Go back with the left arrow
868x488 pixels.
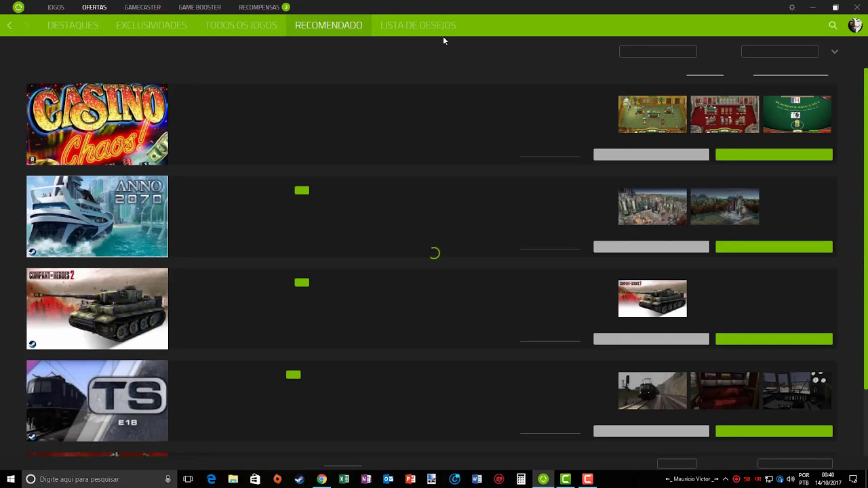(x=9, y=25)
